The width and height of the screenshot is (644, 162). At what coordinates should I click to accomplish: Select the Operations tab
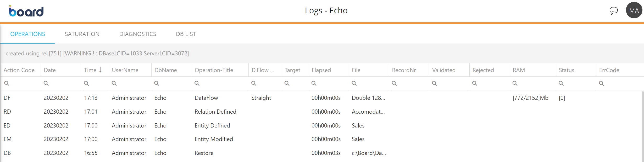(28, 34)
